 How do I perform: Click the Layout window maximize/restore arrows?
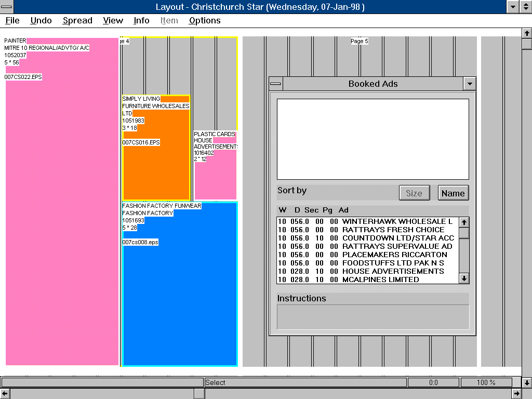tap(526, 6)
